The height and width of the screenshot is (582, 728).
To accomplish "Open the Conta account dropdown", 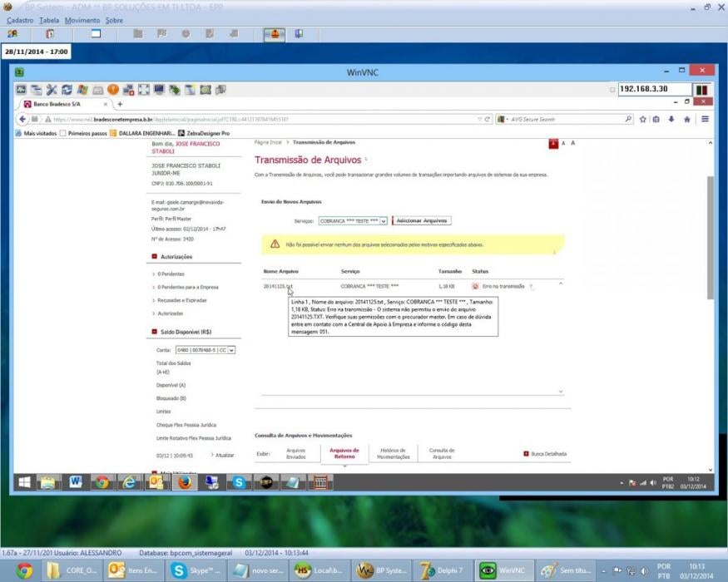I will (206, 350).
